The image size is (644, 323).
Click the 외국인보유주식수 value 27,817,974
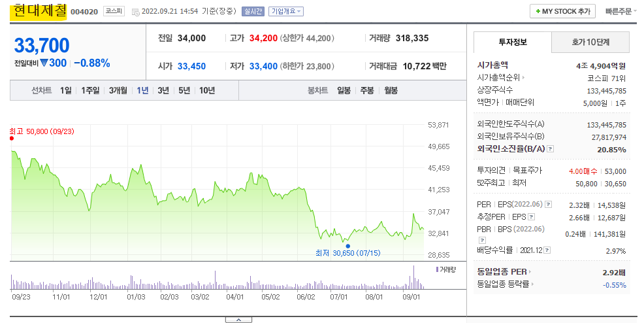[x=609, y=137]
